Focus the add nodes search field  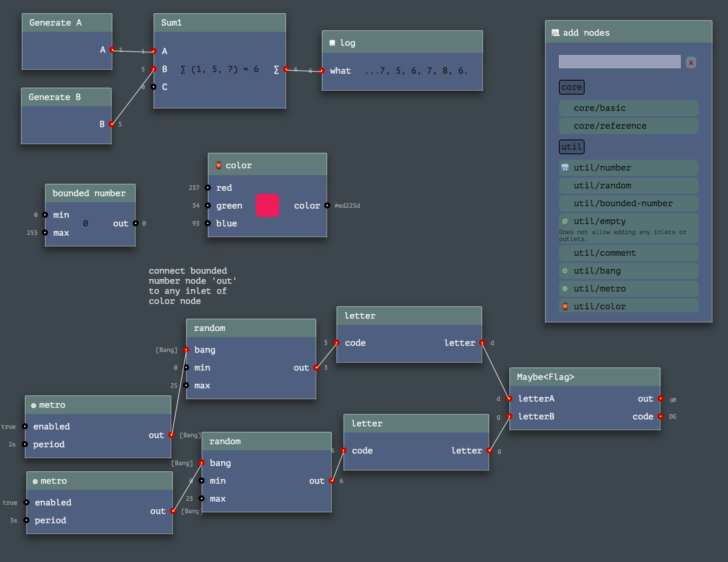[619, 62]
